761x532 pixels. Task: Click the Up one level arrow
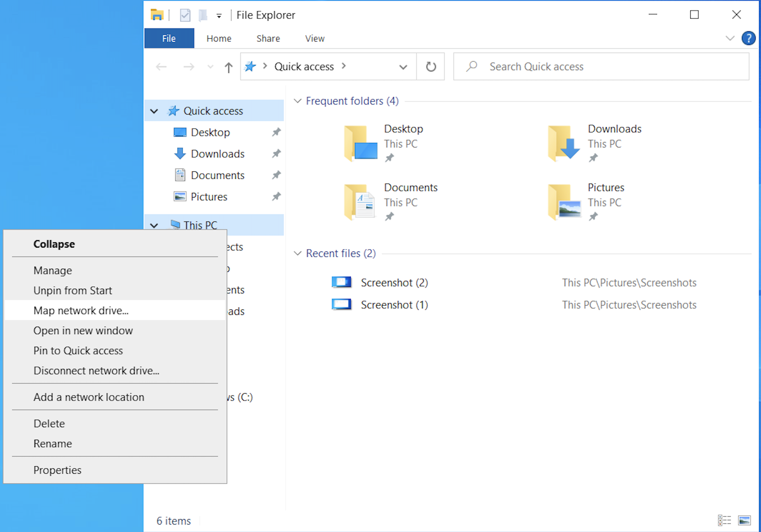228,67
